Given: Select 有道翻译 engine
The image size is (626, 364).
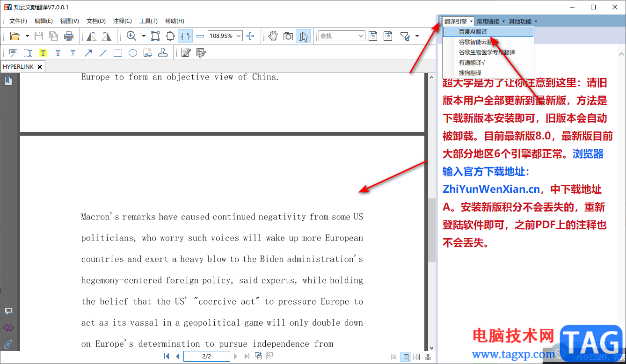Looking at the screenshot, I should (x=488, y=63).
